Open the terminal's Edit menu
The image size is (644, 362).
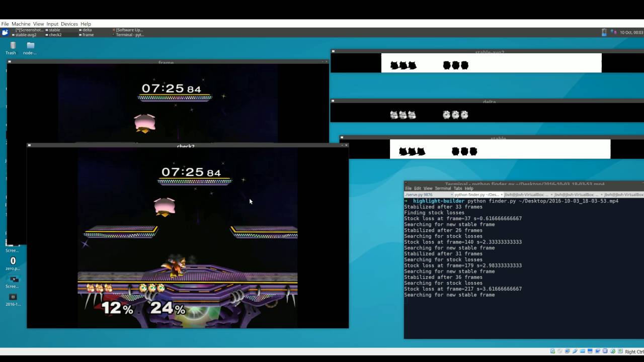418,188
